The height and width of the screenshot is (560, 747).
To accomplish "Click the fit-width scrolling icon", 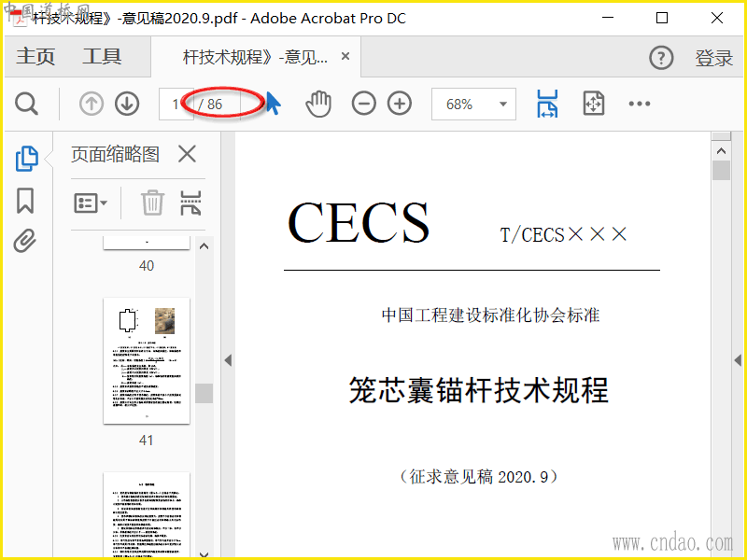I will (x=547, y=104).
